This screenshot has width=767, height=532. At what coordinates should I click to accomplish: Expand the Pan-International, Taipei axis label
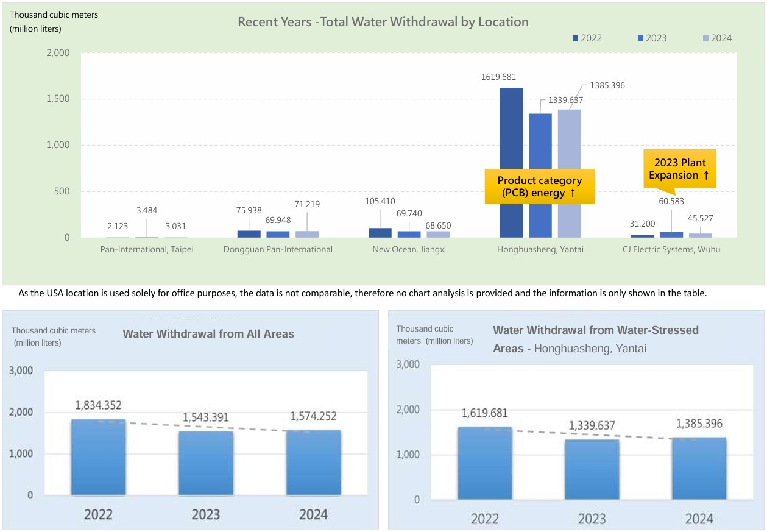click(x=147, y=249)
